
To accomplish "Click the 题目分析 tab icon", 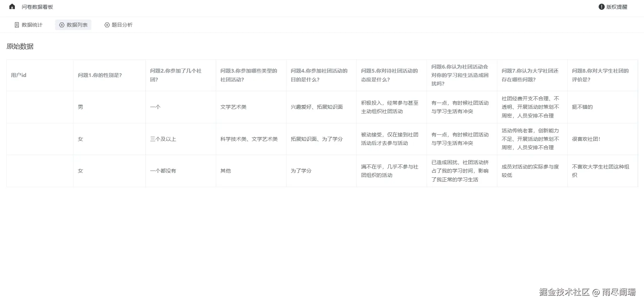I will click(x=107, y=25).
